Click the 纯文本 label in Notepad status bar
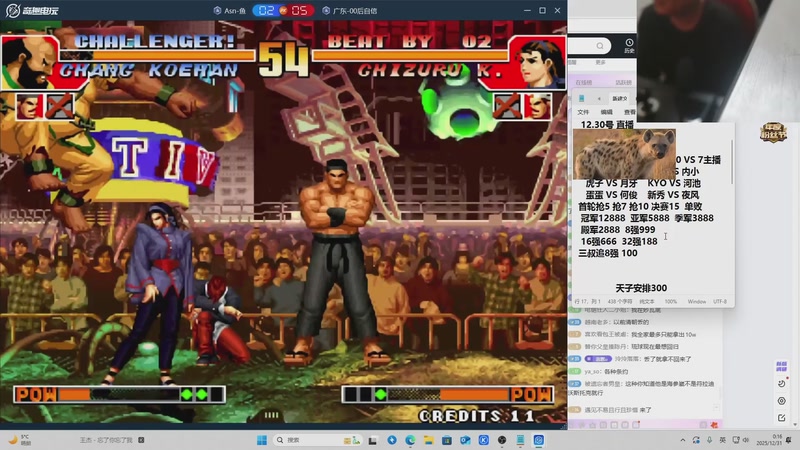The width and height of the screenshot is (800, 450). click(x=647, y=302)
